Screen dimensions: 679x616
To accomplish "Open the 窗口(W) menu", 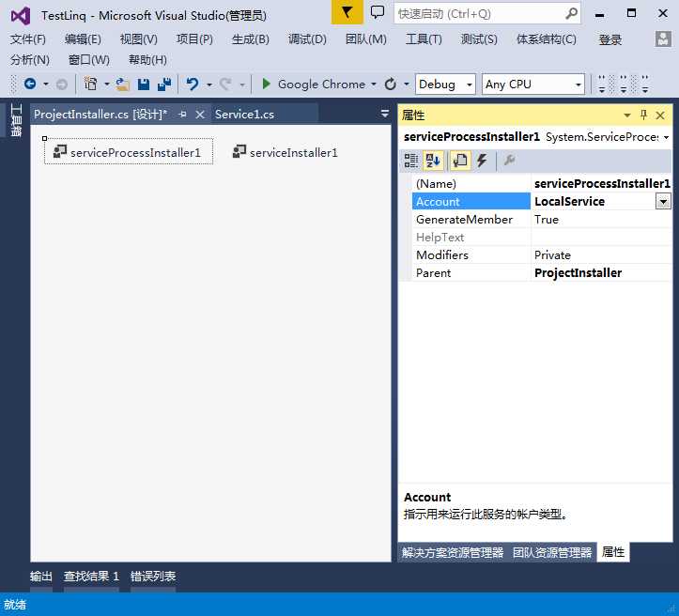I will point(89,59).
